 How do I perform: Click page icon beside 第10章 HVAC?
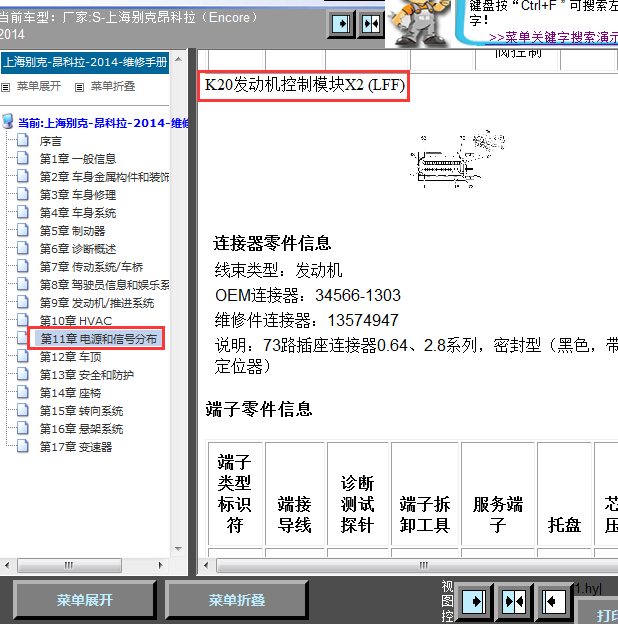23,320
